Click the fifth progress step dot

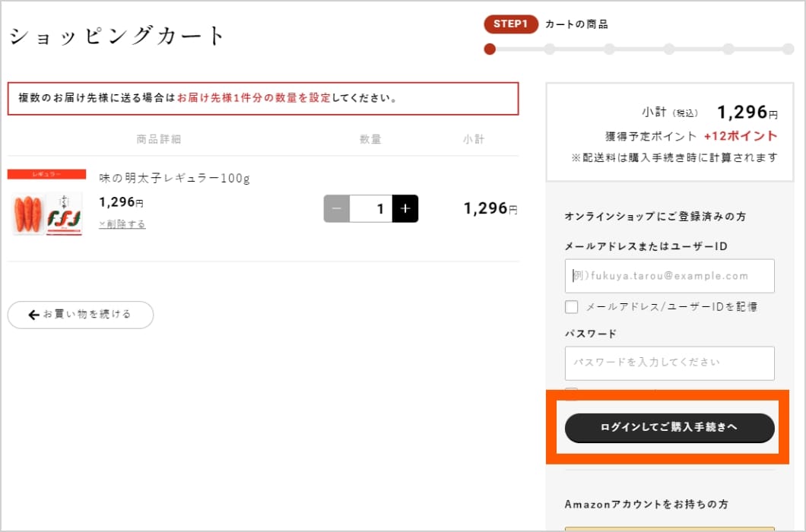click(728, 49)
